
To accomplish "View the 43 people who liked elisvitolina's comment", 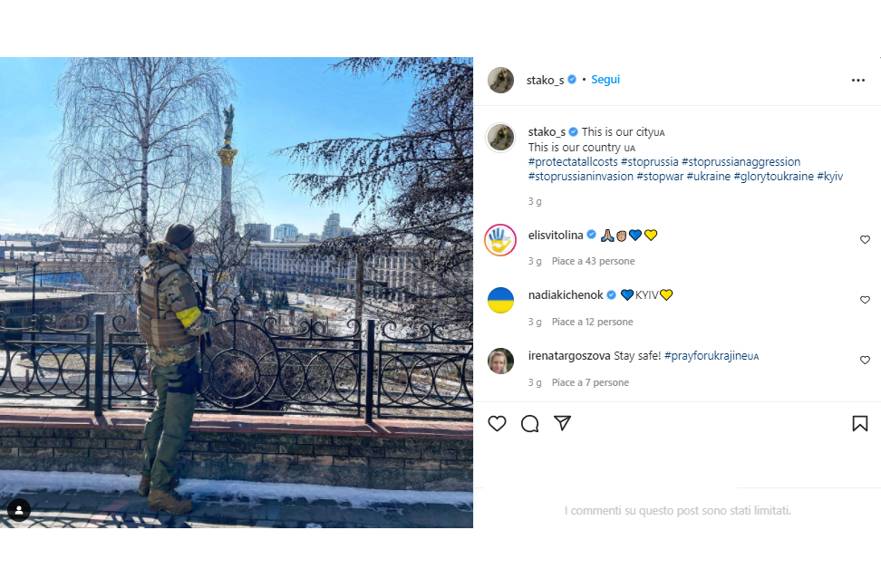I will [x=593, y=261].
